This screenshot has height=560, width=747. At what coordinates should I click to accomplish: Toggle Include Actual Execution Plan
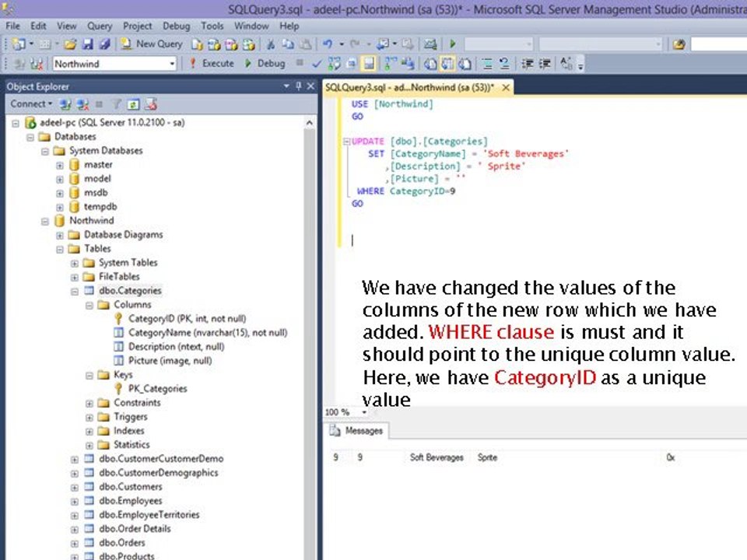(390, 63)
